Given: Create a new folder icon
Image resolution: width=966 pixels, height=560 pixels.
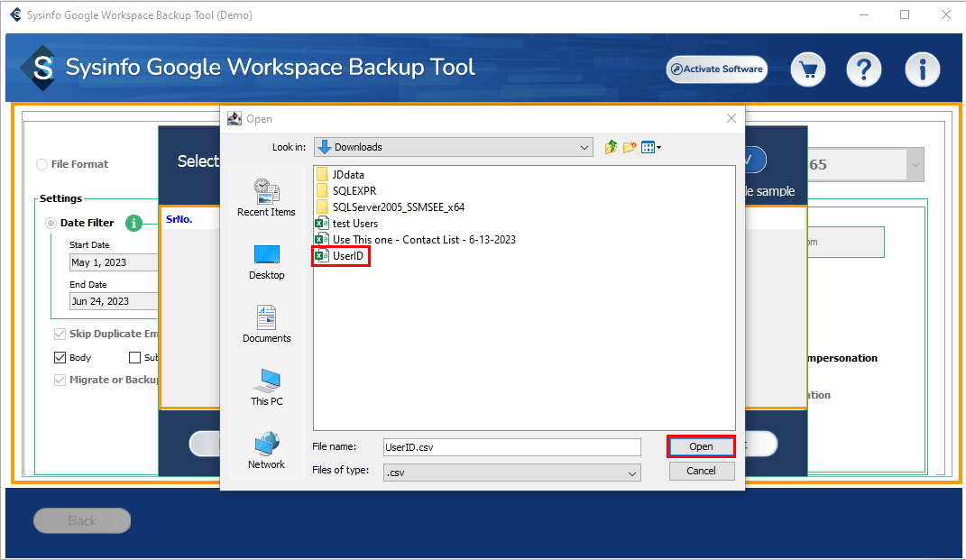Looking at the screenshot, I should 629,147.
